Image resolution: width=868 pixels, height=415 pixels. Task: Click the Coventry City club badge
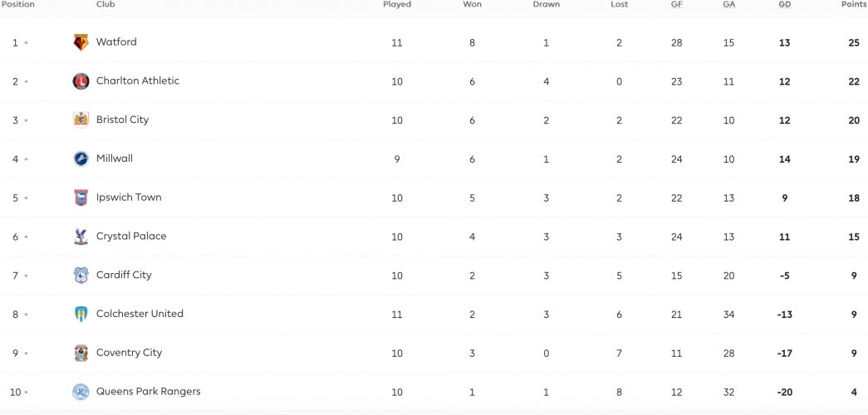tap(81, 353)
